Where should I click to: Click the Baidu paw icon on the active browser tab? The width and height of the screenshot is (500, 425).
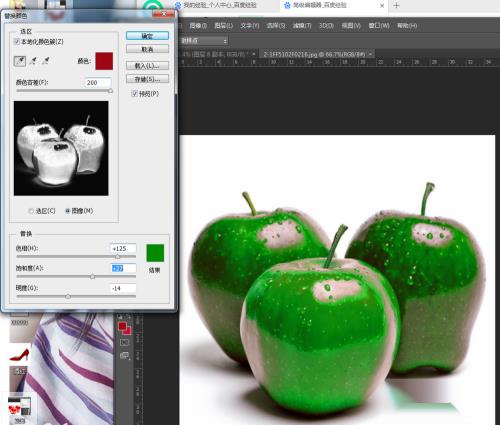287,5
